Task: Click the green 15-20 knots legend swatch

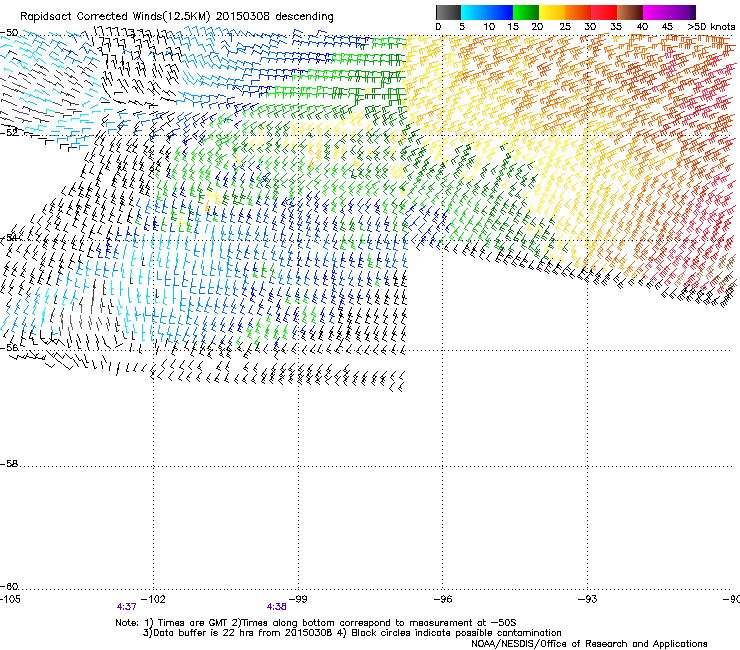Action: click(x=526, y=12)
